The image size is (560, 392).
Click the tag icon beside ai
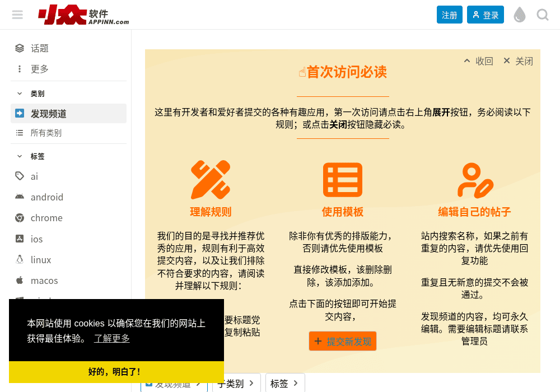20,176
